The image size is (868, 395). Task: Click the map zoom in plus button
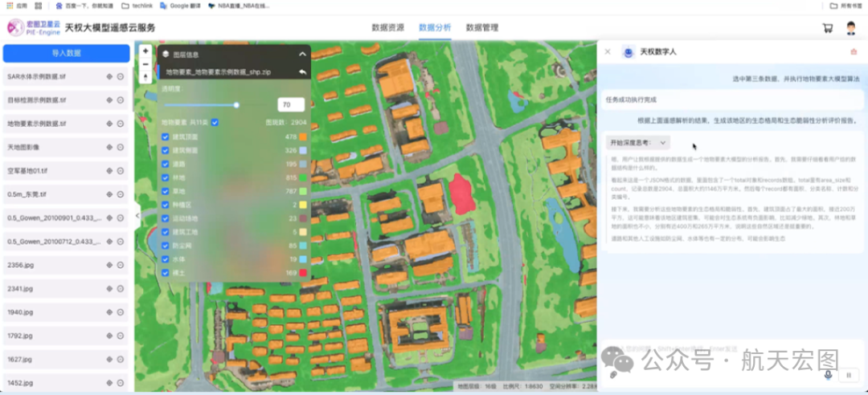pos(145,51)
